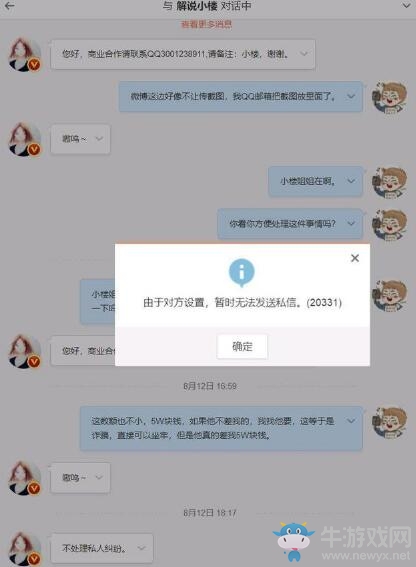416x567 pixels.
Task: Close the dialog with X icon
Action: click(x=355, y=258)
